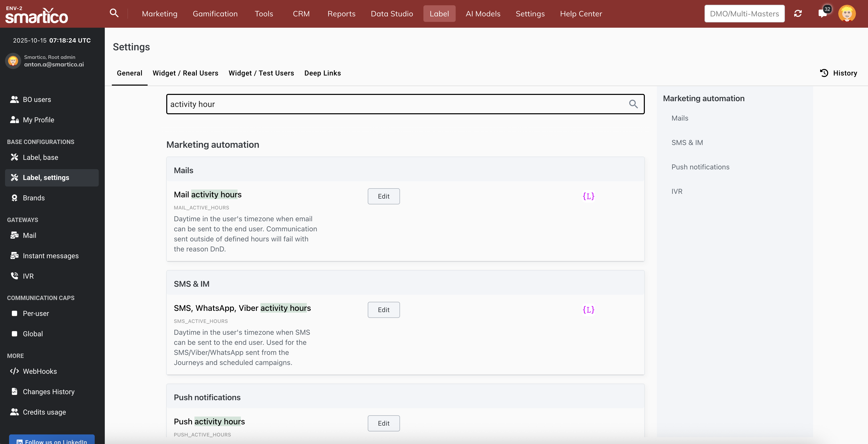Screen dimensions: 868x444
Task: Click the {L} icon for SMS activity hours
Action: [588, 310]
